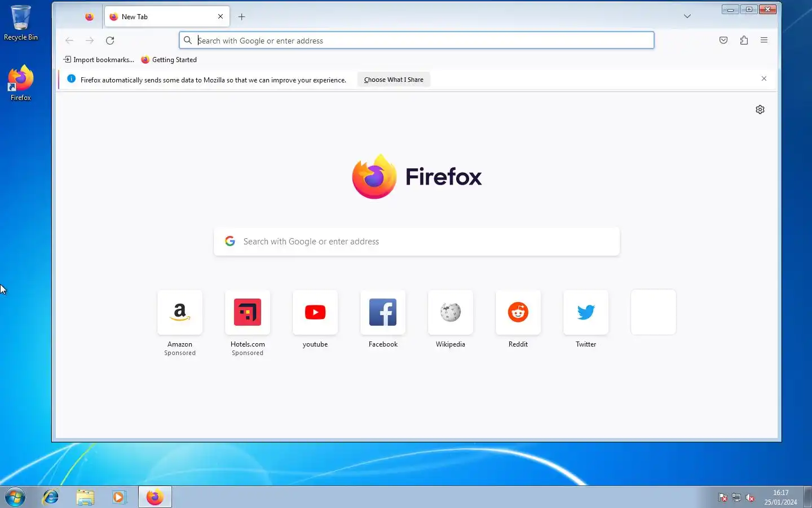Click Choose What I Share button
This screenshot has height=508, width=812.
click(x=394, y=80)
